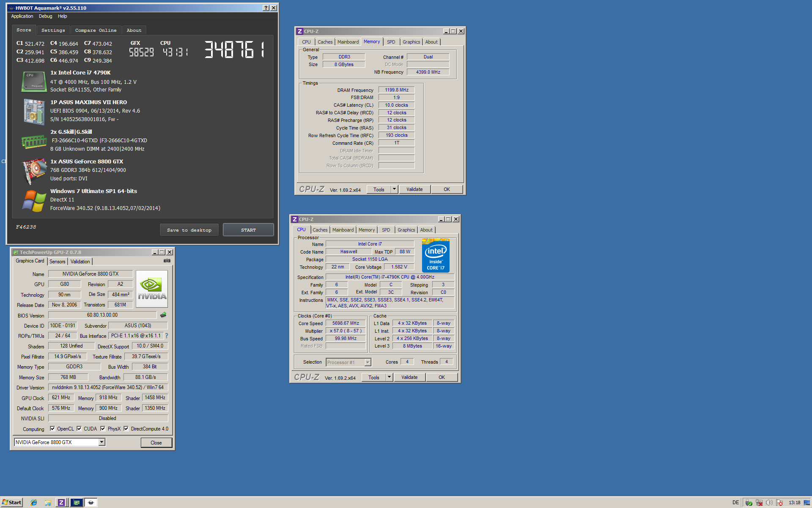
Task: Click the CPU chip icon in Aquamark
Action: coord(34,82)
